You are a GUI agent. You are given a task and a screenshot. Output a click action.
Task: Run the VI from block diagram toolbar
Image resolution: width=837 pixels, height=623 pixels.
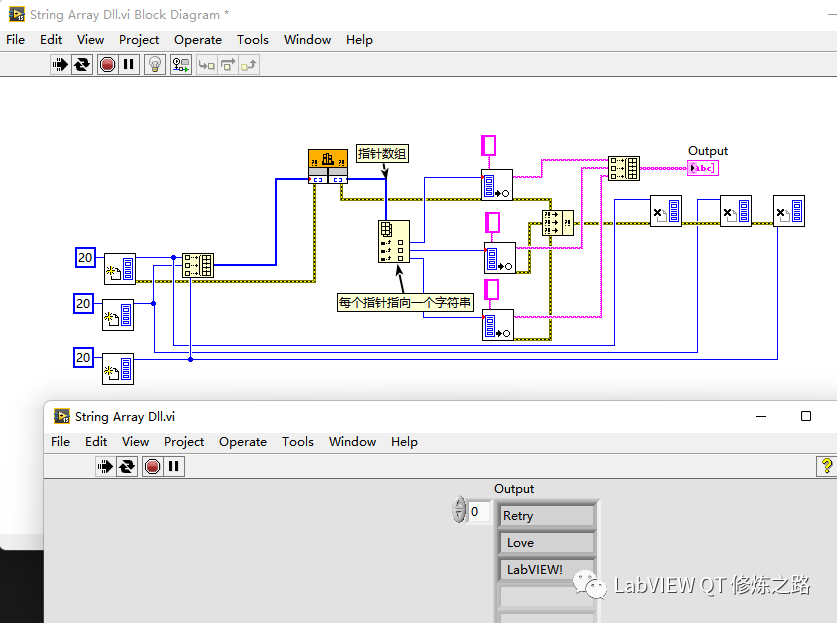coord(60,65)
